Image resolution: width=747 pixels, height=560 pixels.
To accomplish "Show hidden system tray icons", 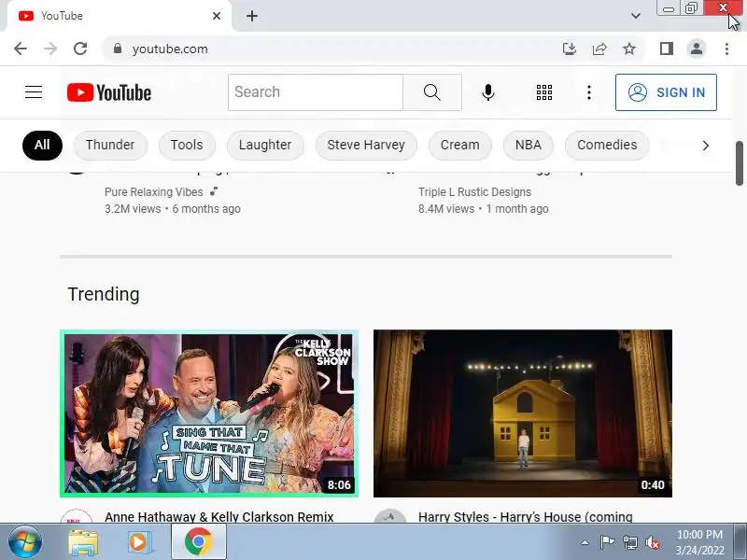I will tap(585, 542).
